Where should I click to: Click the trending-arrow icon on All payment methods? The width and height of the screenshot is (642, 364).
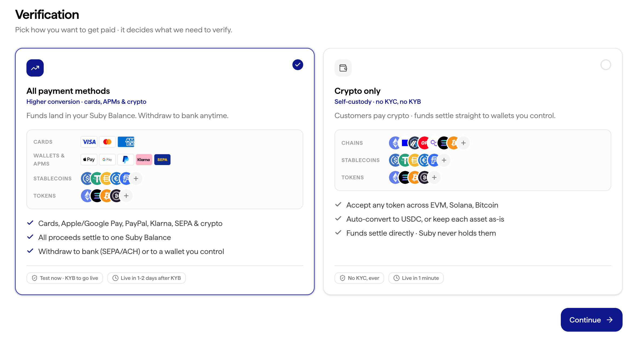coord(35,68)
